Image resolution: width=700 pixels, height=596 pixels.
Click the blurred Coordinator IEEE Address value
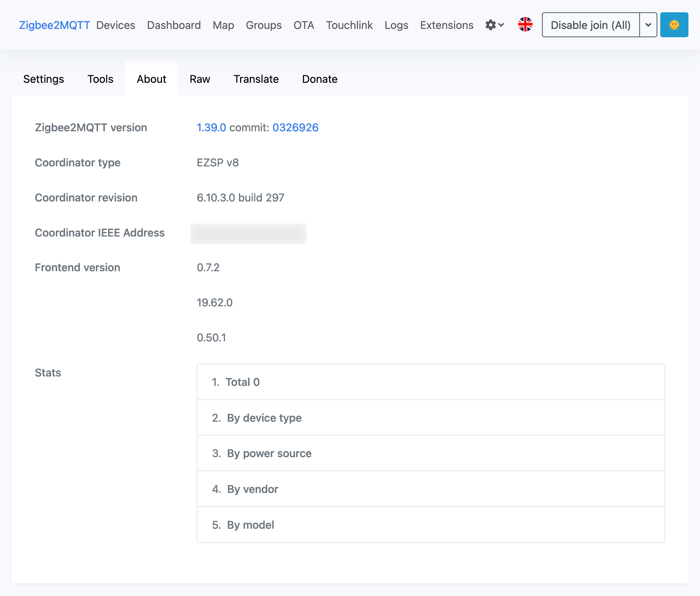tap(248, 234)
